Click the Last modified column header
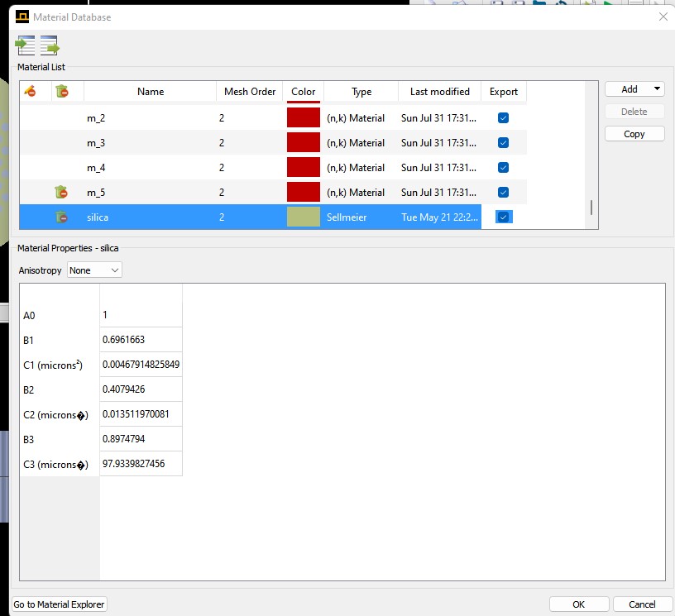The height and width of the screenshot is (616, 675). (439, 92)
